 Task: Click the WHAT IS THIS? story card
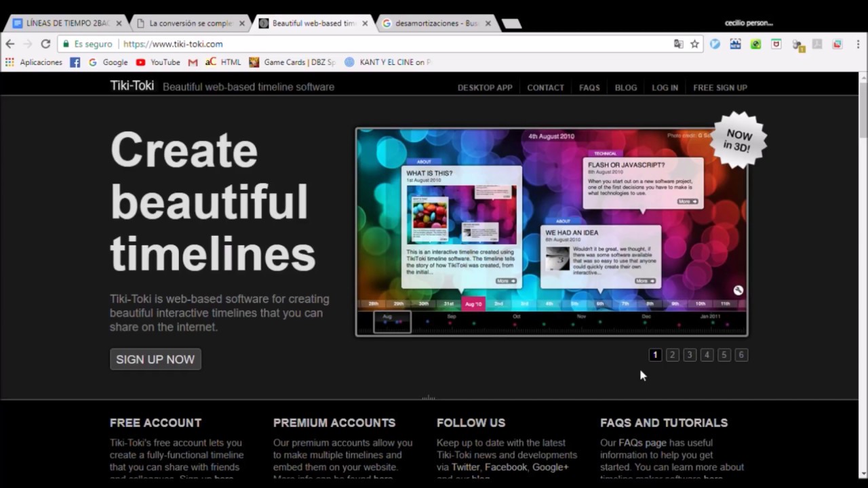click(462, 227)
